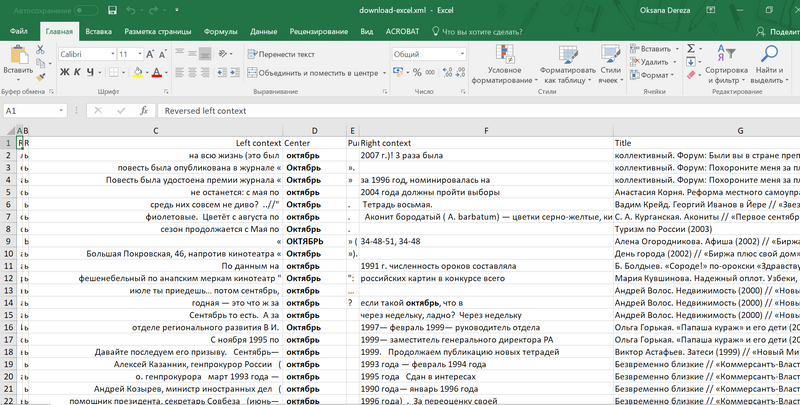Switch to the Вставка ribbon tab

[98, 31]
